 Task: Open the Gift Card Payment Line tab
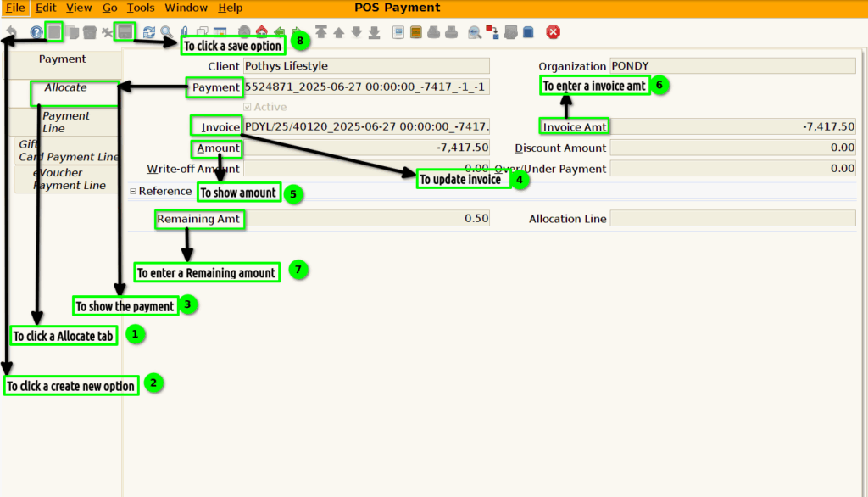point(68,151)
